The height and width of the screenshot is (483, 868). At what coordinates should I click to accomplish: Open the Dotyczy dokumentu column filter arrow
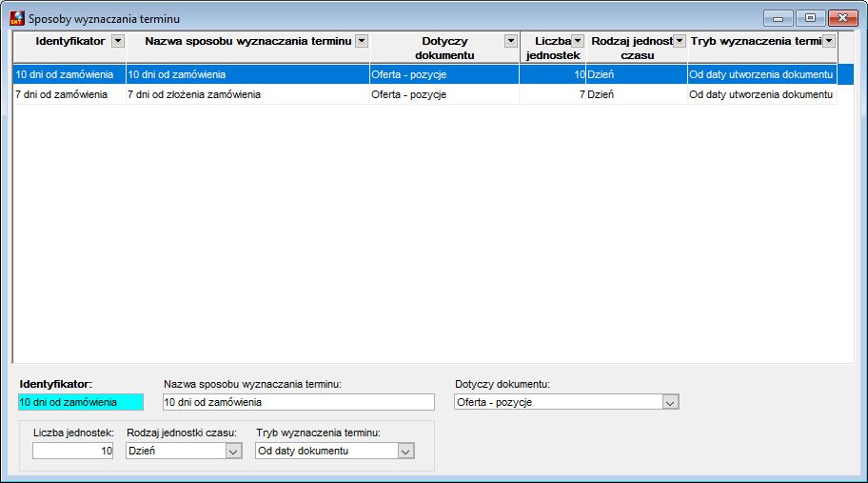[511, 41]
